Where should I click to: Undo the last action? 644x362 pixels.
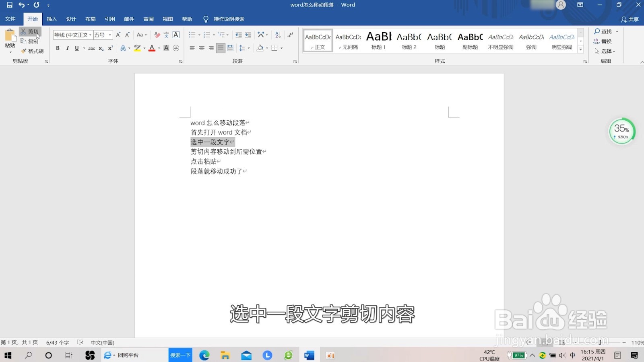(x=21, y=5)
